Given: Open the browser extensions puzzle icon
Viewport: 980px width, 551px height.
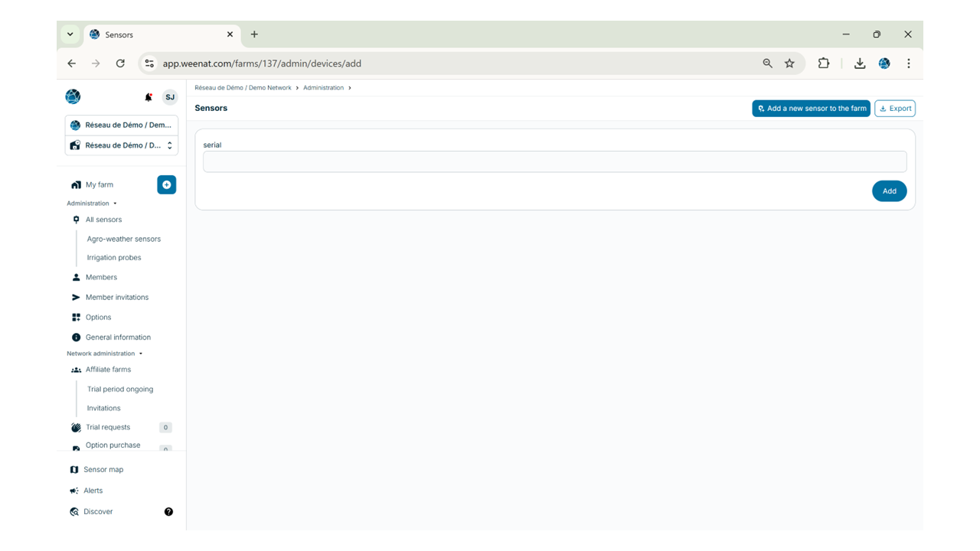Looking at the screenshot, I should (x=824, y=64).
